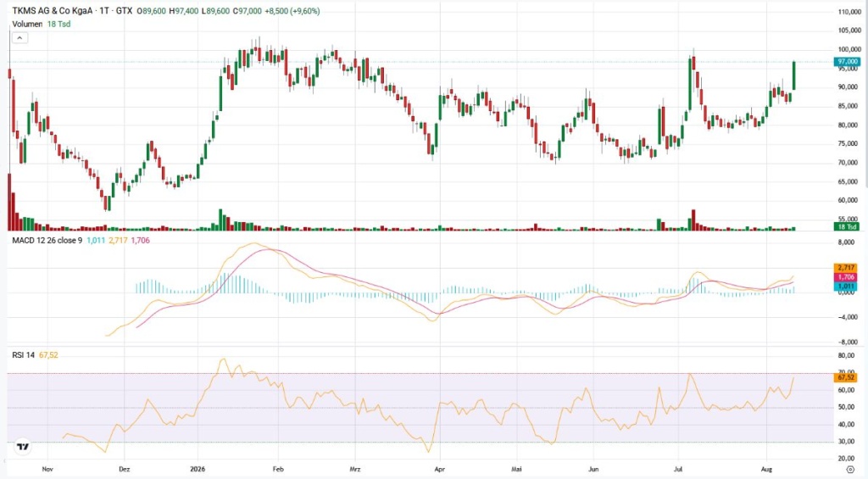Screen dimensions: 868x479
Task: Click the 1T interval label in the header
Action: coord(104,11)
